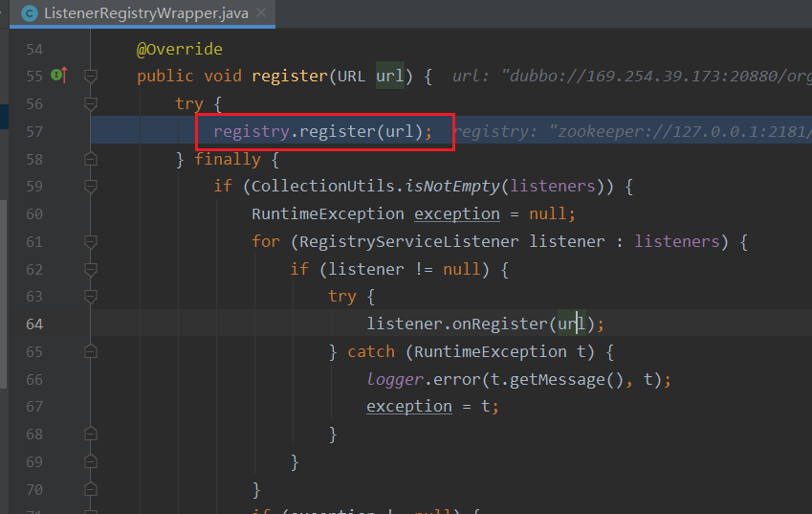Click the implements-method gutter icon on line 55
812x514 pixels.
57,76
